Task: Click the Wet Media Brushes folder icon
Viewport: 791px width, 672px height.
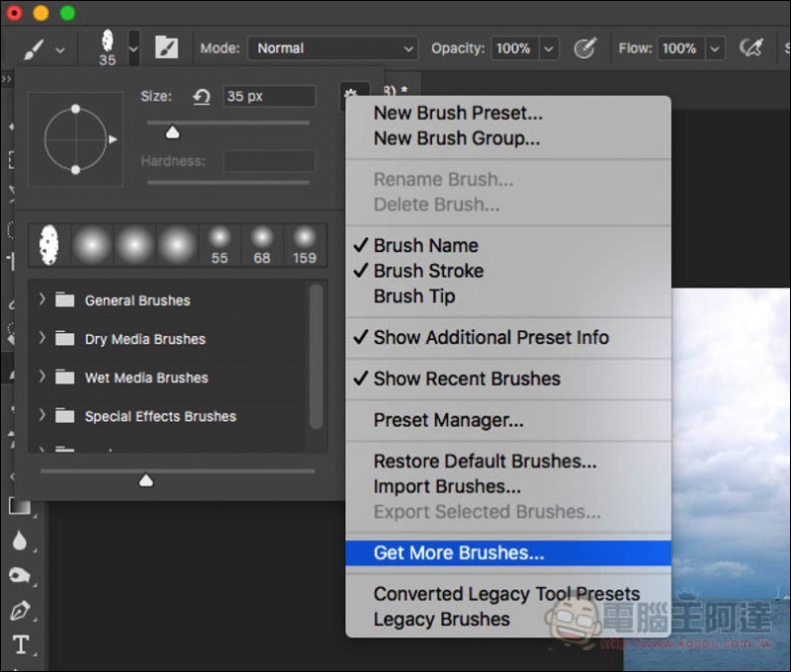Action: coord(64,378)
